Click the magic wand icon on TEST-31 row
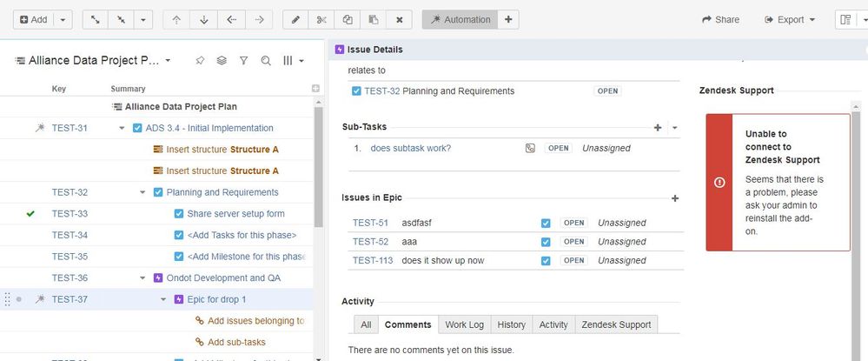The image size is (868, 361). 39,128
